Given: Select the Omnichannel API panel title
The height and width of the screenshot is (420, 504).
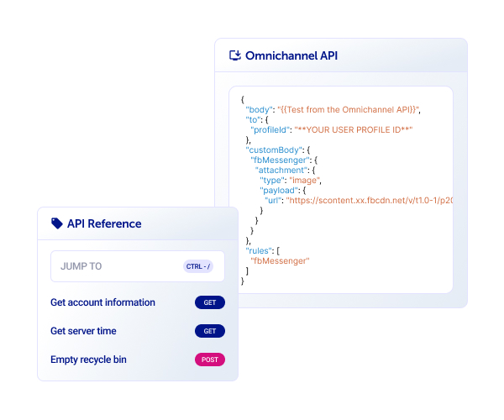Looking at the screenshot, I should tap(291, 55).
